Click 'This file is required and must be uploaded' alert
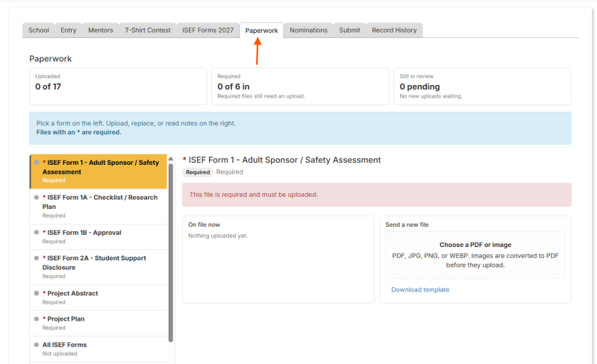 (377, 195)
